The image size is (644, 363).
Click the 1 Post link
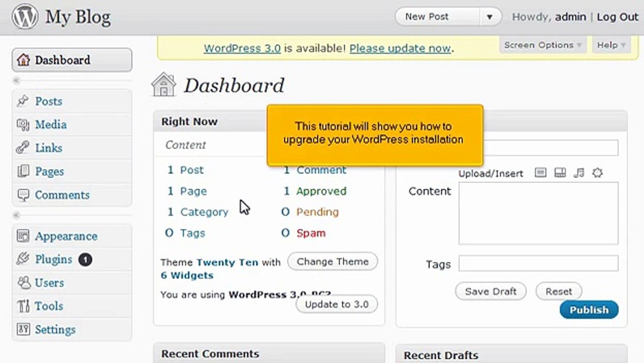point(185,170)
